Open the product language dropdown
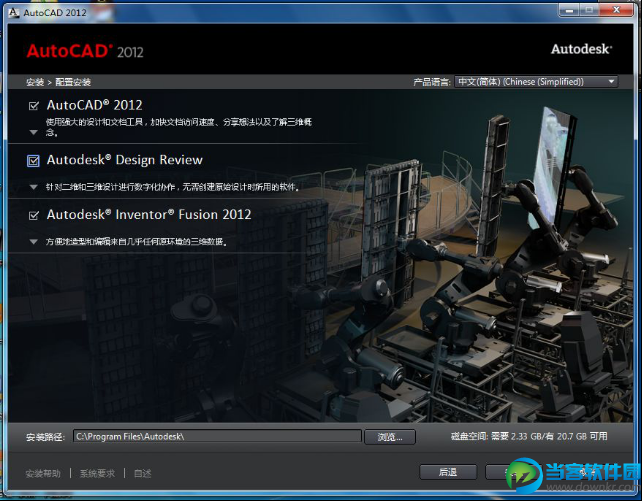This screenshot has height=501, width=642. (536, 81)
